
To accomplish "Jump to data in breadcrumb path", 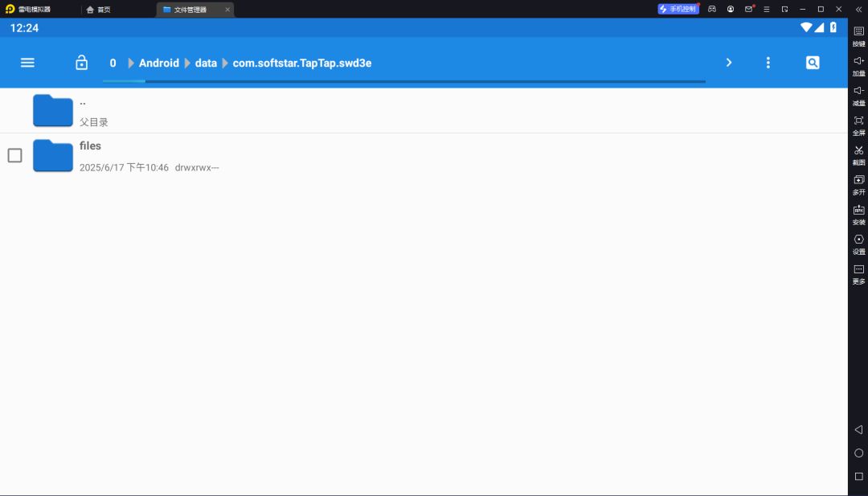I will point(206,64).
